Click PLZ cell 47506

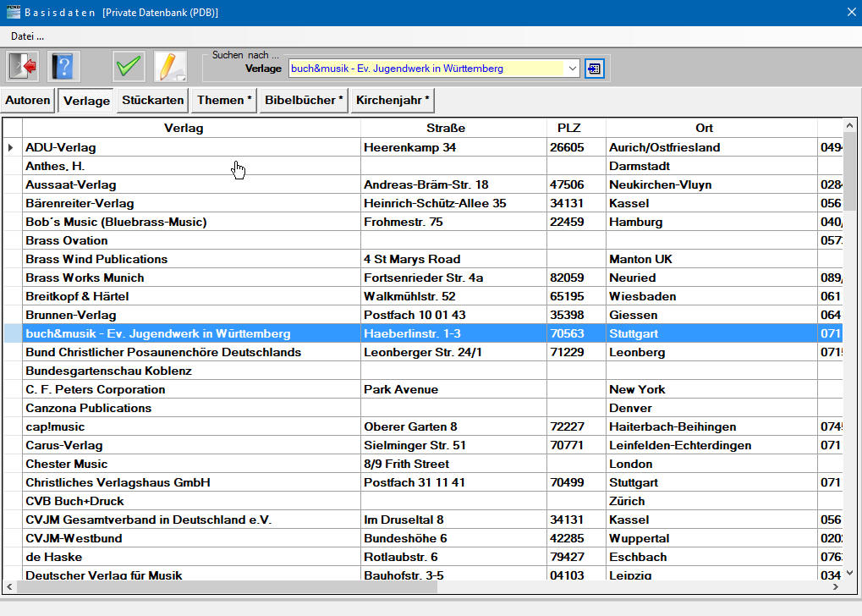tap(576, 184)
